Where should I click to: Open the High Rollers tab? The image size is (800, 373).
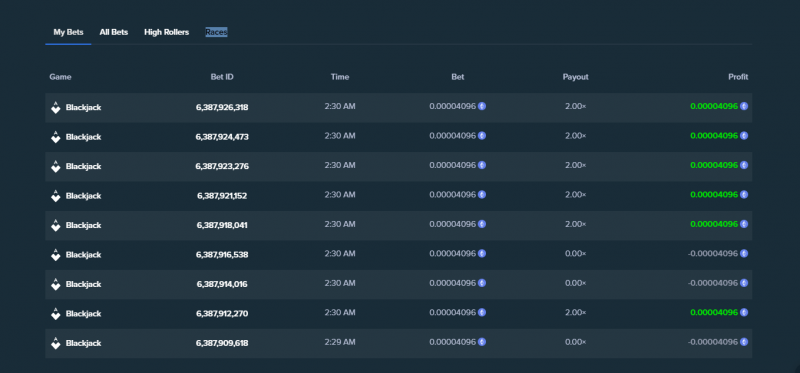point(166,32)
